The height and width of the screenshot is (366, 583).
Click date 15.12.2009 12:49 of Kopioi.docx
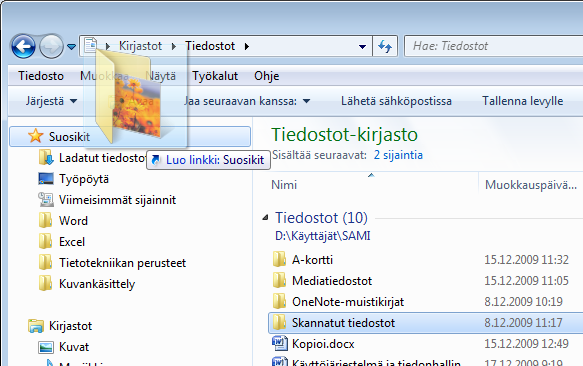click(x=526, y=344)
